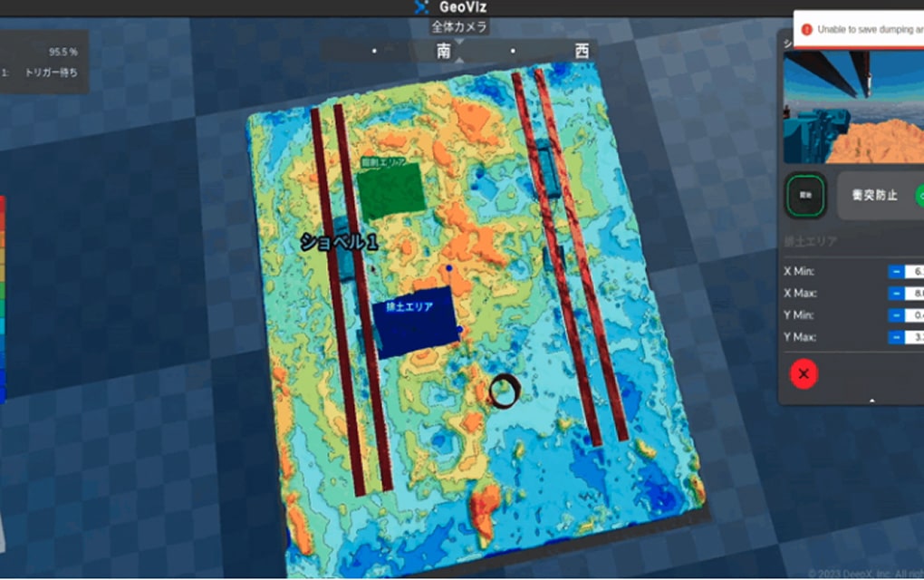The image size is (924, 580).
Task: Click the black ring marker on terrain
Action: tap(505, 391)
